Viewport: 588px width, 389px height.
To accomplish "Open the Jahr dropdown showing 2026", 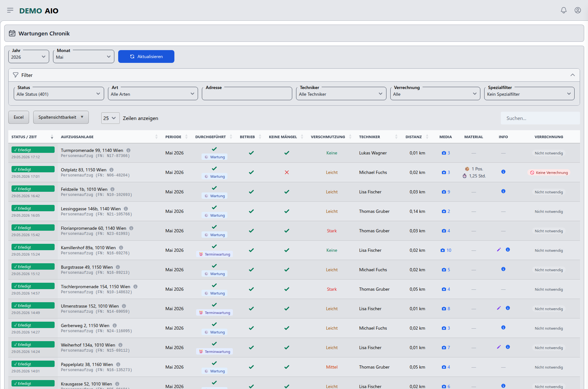I will tap(29, 57).
